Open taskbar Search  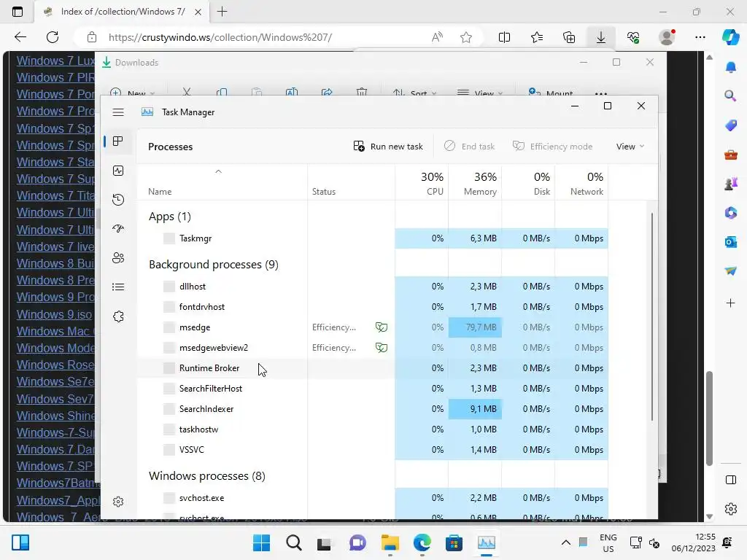294,542
